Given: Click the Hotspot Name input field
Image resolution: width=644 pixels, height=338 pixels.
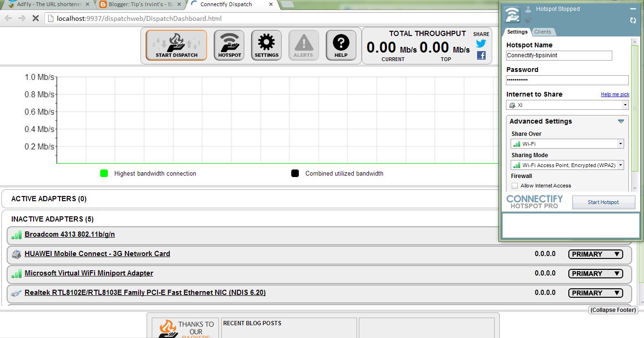Looking at the screenshot, I should (559, 55).
